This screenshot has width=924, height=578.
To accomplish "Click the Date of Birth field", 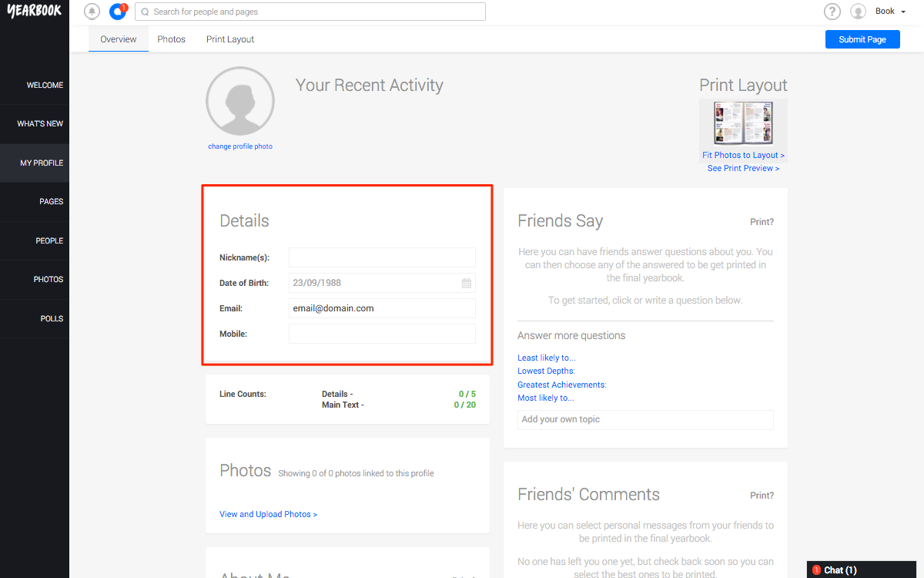I will tap(382, 283).
